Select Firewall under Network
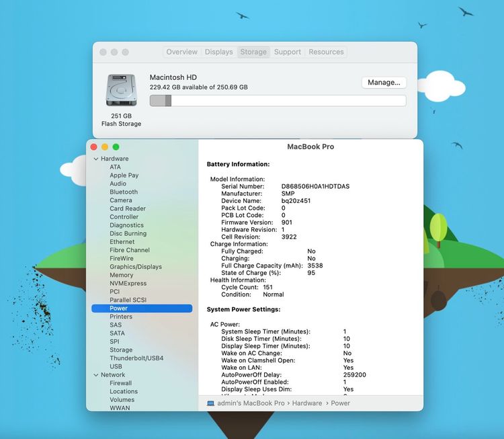The height and width of the screenshot is (439, 504). 120,383
